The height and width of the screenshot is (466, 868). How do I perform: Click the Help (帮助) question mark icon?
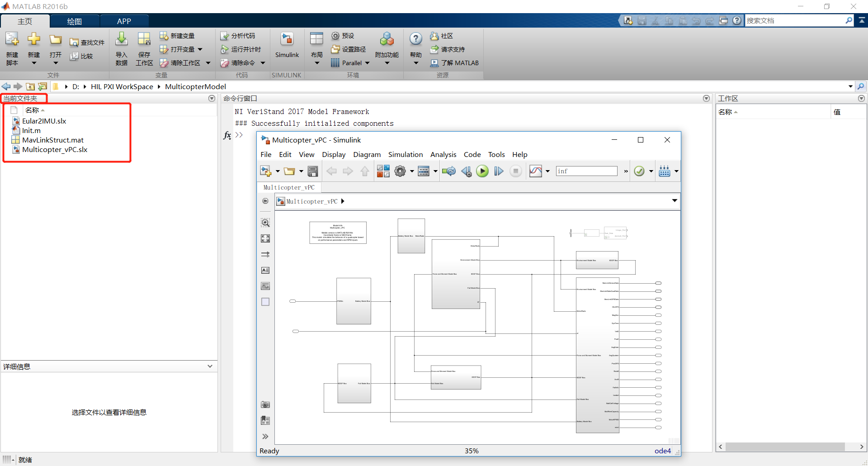tap(416, 39)
